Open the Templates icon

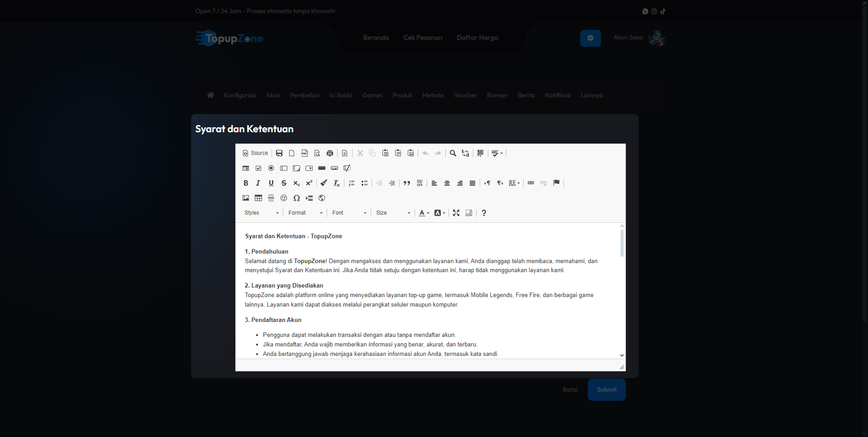pyautogui.click(x=345, y=153)
